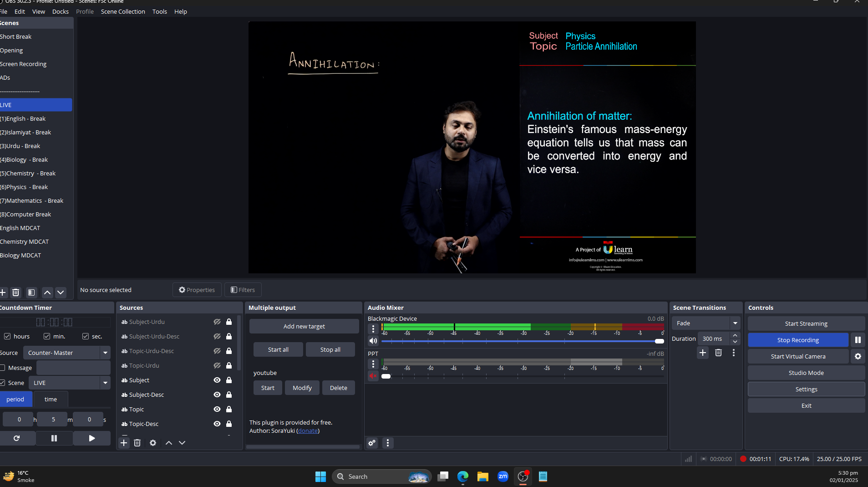This screenshot has height=487, width=868.
Task: Pause the countdown timer
Action: pyautogui.click(x=54, y=438)
